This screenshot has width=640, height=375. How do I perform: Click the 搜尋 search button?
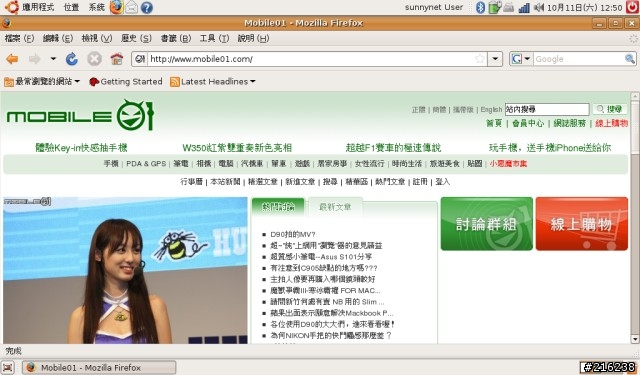[x=610, y=109]
